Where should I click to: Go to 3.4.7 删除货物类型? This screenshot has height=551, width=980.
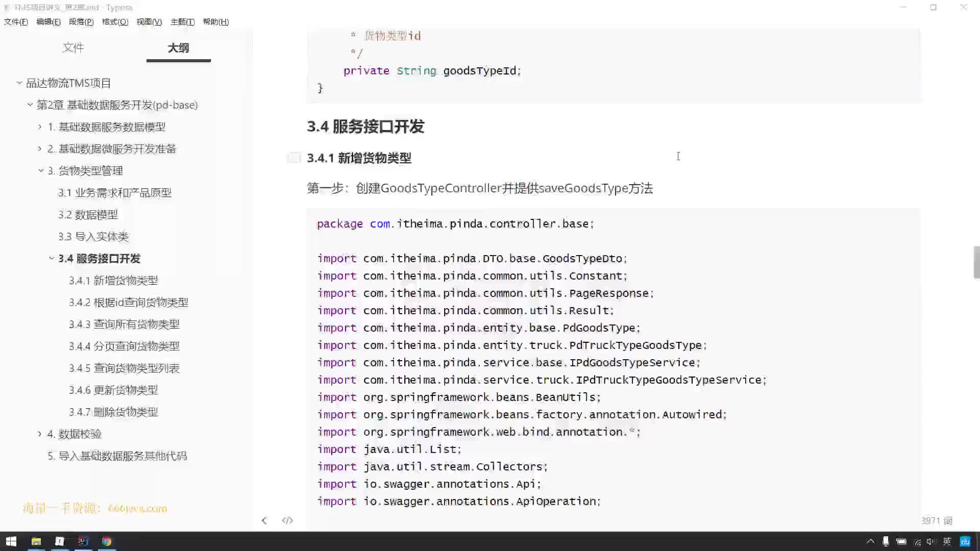click(x=113, y=412)
